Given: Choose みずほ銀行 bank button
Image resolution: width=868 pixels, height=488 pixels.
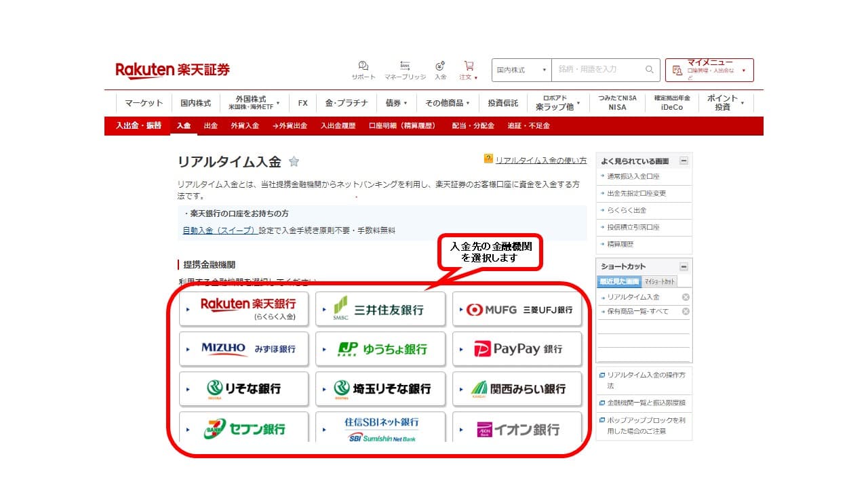Looking at the screenshot, I should click(x=244, y=349).
